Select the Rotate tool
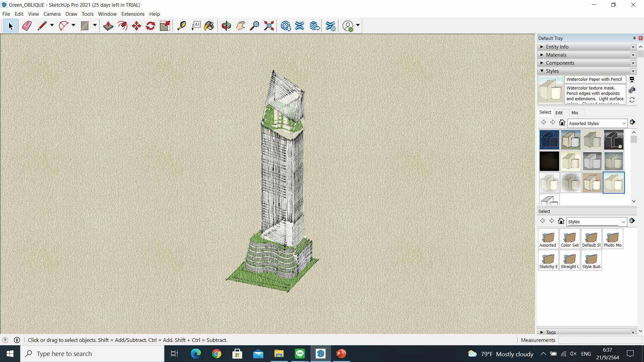Viewport: 644px width, 362px height. (150, 26)
